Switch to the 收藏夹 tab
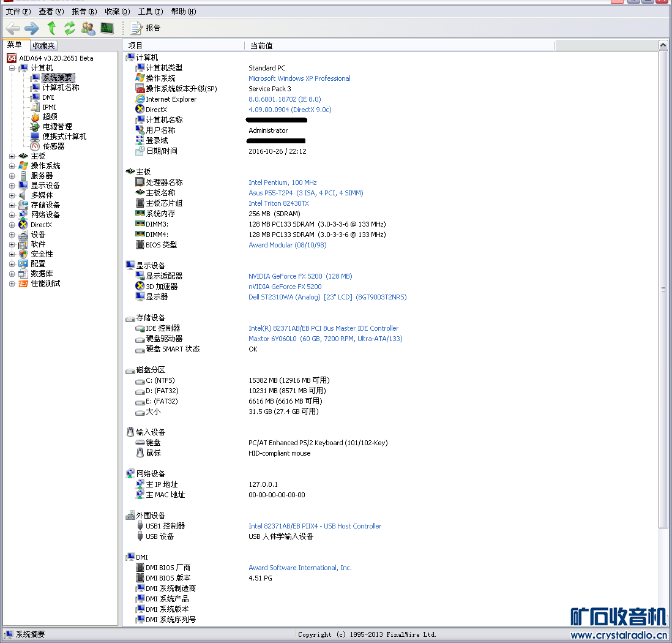Screen dimensions: 672x643 click(x=43, y=45)
